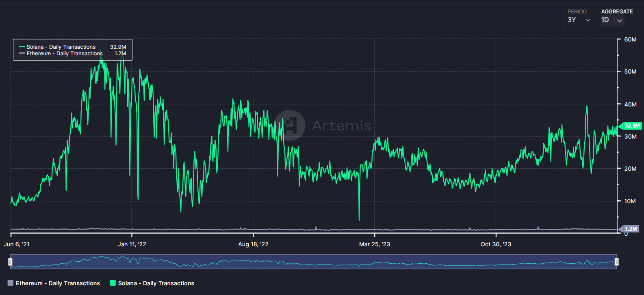Toggle Solana - Daily Transactions legend series
Image resolution: width=644 pixels, height=295 pixels.
(152, 283)
